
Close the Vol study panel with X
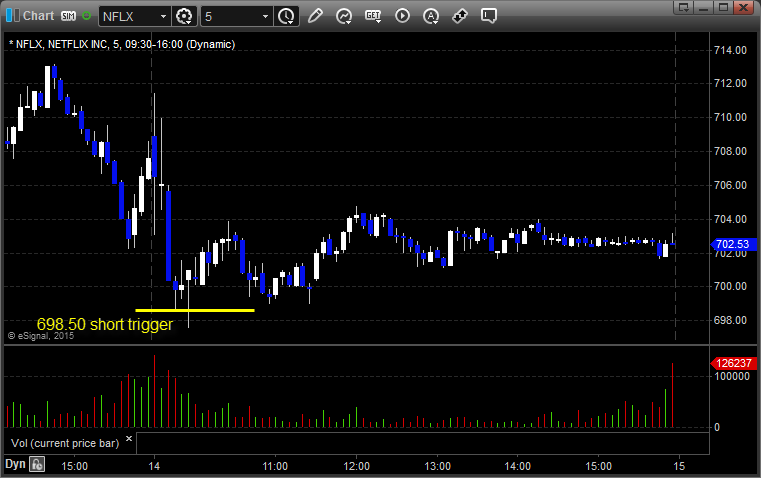(x=129, y=439)
